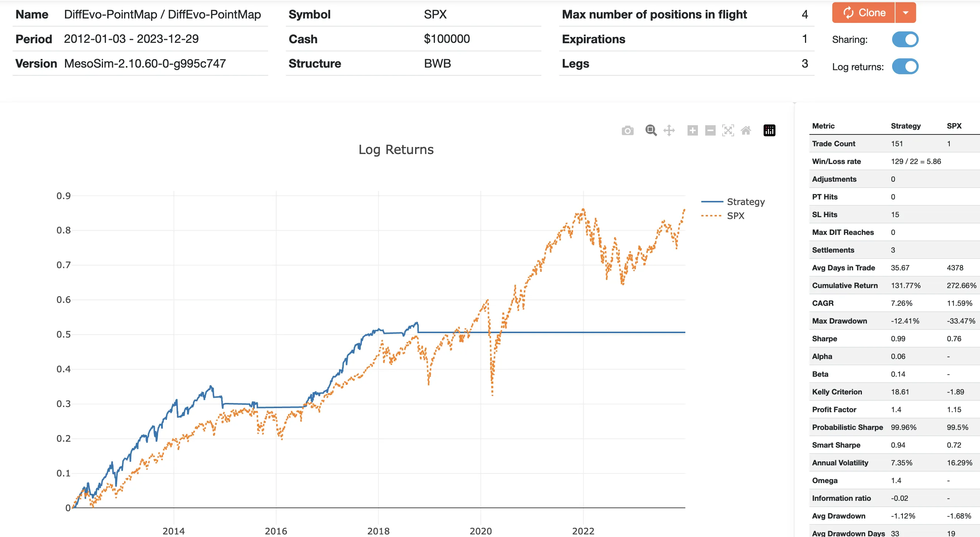Click the Autoscale axes icon
The height and width of the screenshot is (537, 980).
[x=728, y=130]
